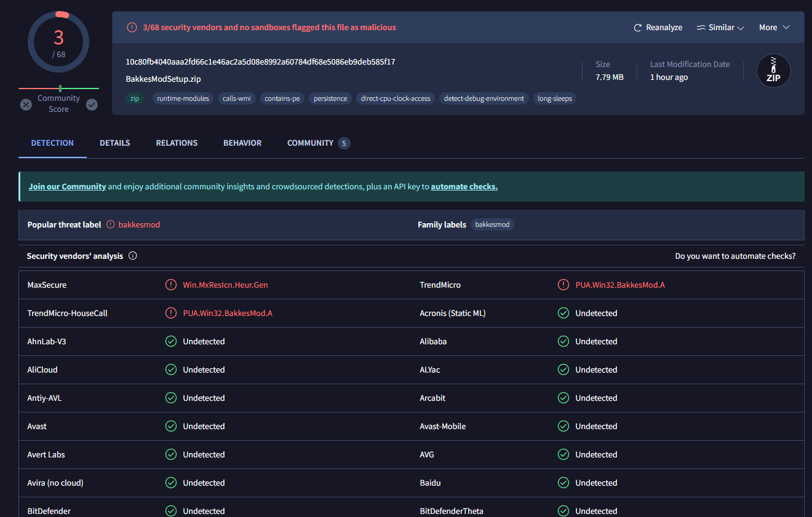The image size is (812, 517).
Task: Open the BEHAVIOR tab
Action: point(242,143)
